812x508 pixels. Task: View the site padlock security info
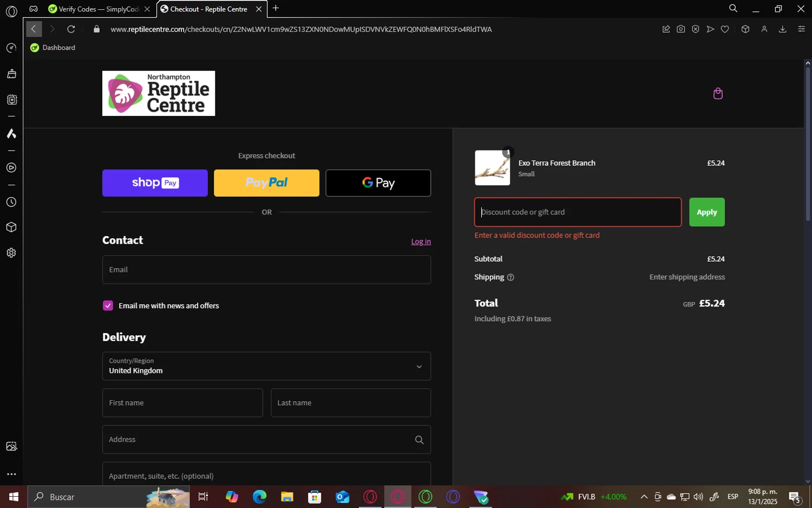click(x=96, y=29)
